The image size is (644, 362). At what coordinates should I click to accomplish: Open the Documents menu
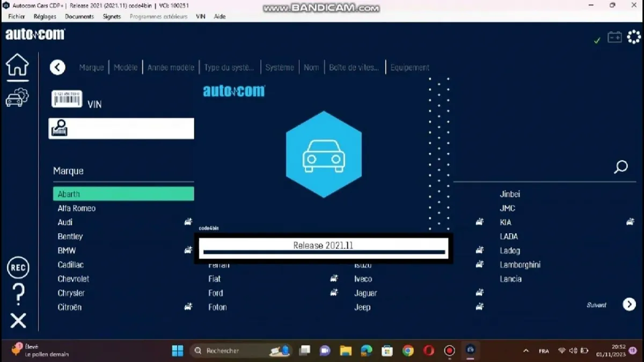[x=79, y=17]
